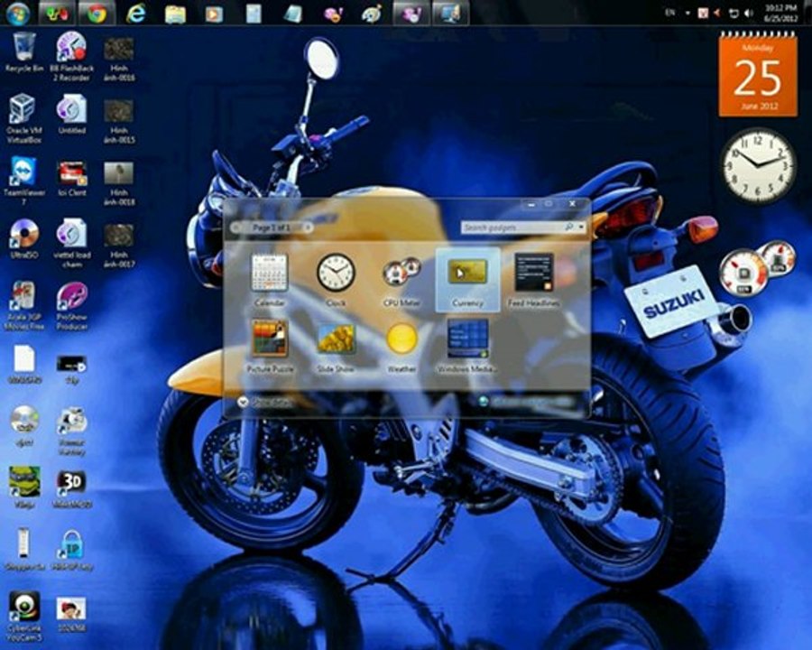Open the CyberLink YouCam 5 shortcut

coord(23,616)
